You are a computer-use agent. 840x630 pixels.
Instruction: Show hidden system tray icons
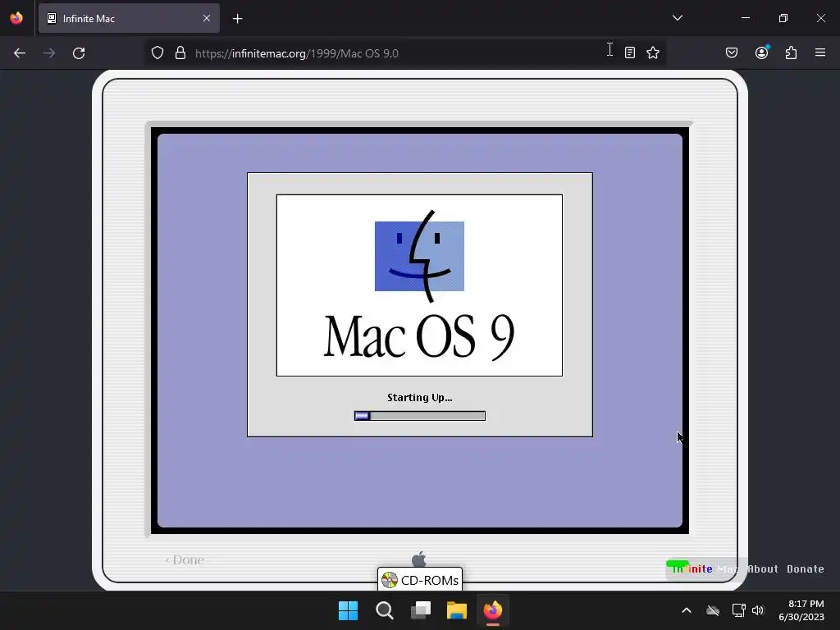point(687,610)
